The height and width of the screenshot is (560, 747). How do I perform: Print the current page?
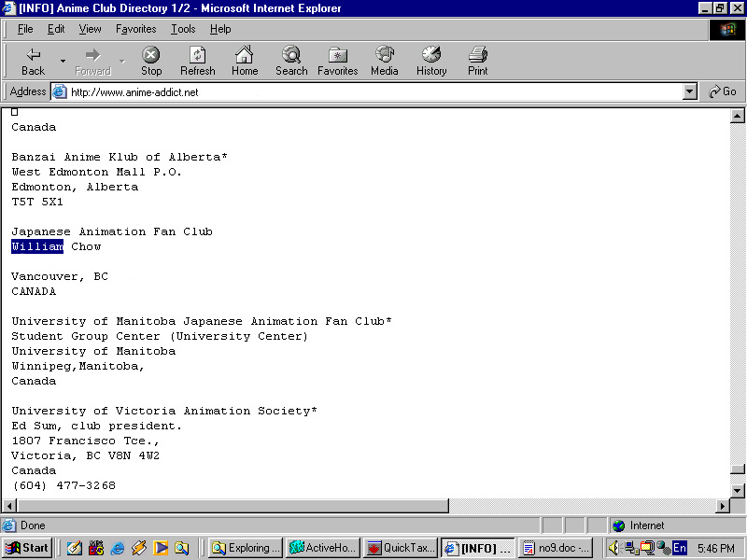click(478, 62)
